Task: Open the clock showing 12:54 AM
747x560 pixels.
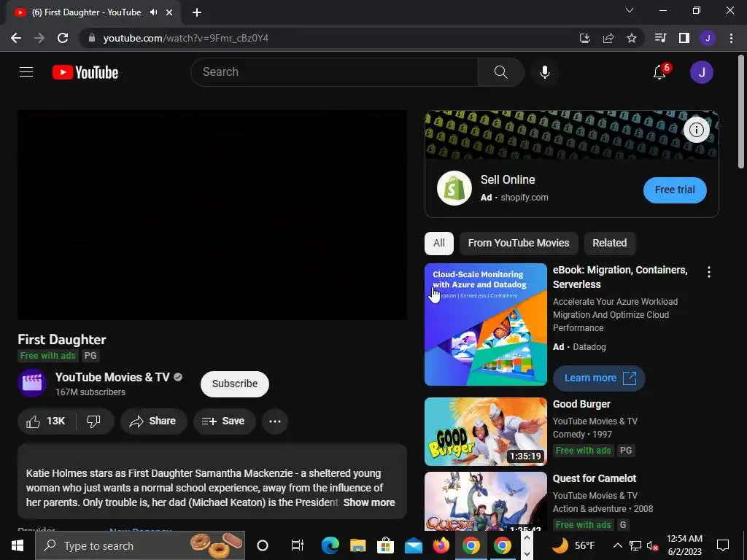Action: pos(684,545)
